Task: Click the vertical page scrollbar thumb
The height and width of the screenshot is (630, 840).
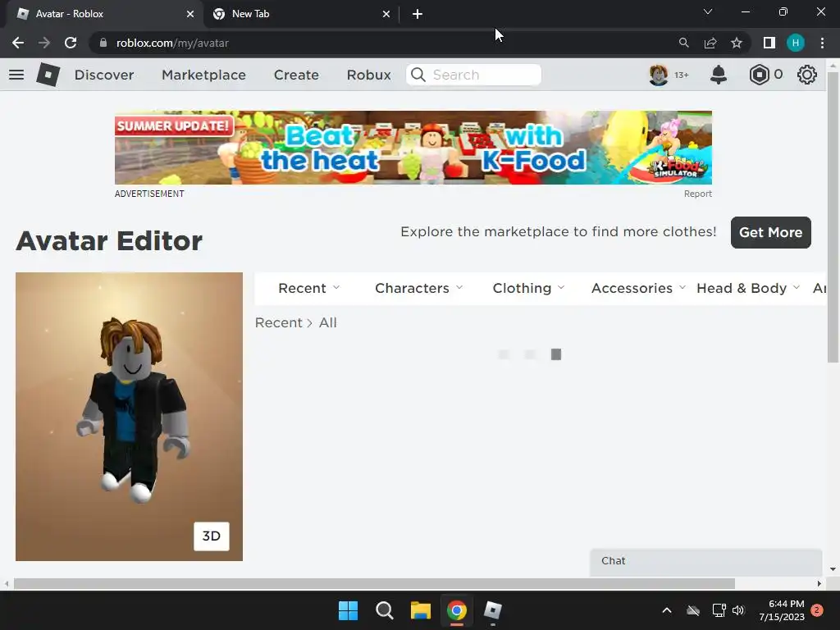Action: (x=833, y=217)
